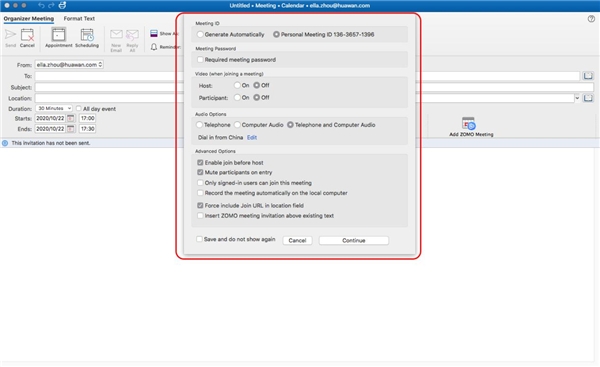Click the redo arrow in title bar
The height and width of the screenshot is (367, 600).
coord(51,5)
